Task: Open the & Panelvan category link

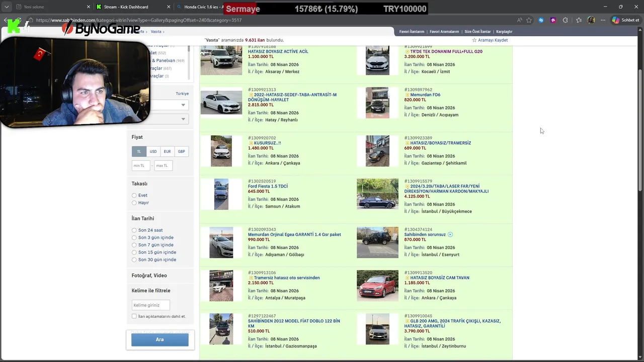Action: click(x=163, y=61)
